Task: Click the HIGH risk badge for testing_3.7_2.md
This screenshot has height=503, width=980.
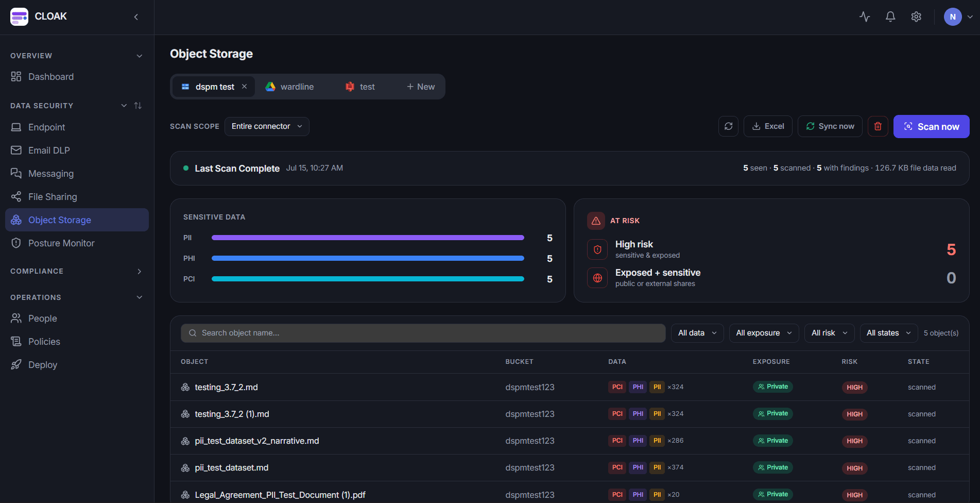Action: click(854, 387)
